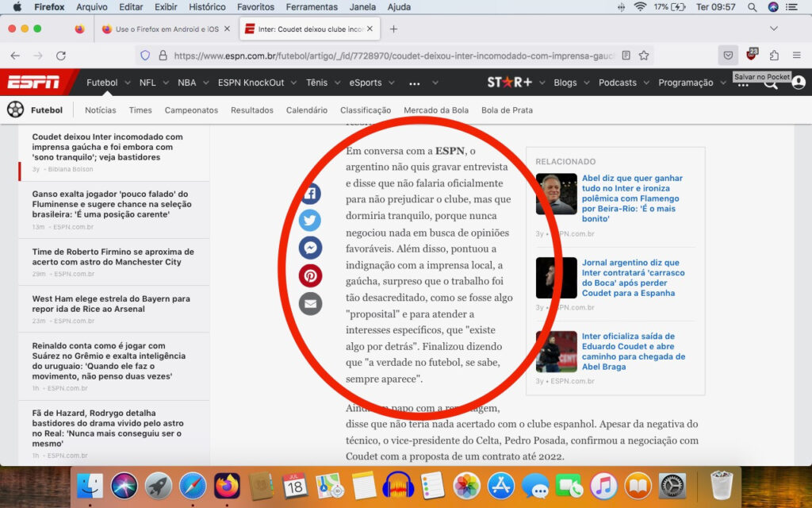List all open tabs chevron

(x=774, y=29)
